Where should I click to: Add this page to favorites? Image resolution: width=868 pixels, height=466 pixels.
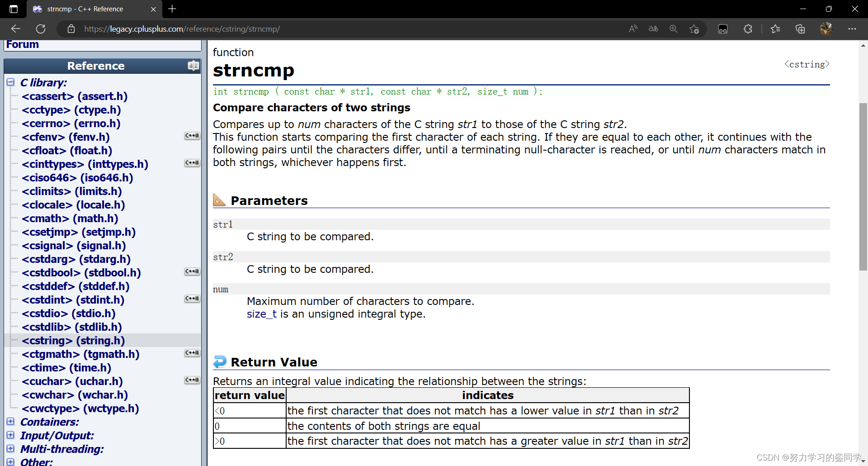694,29
